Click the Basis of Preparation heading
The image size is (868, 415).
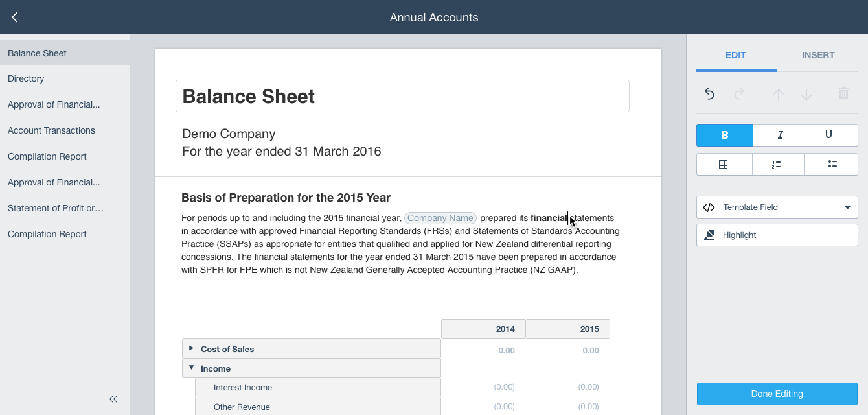[x=286, y=198]
